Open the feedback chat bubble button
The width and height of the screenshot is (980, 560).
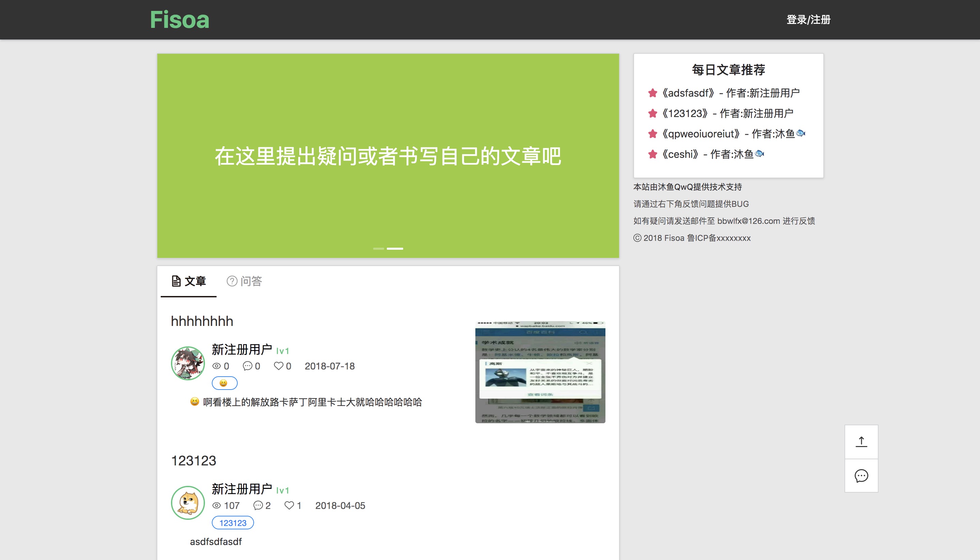coord(861,476)
